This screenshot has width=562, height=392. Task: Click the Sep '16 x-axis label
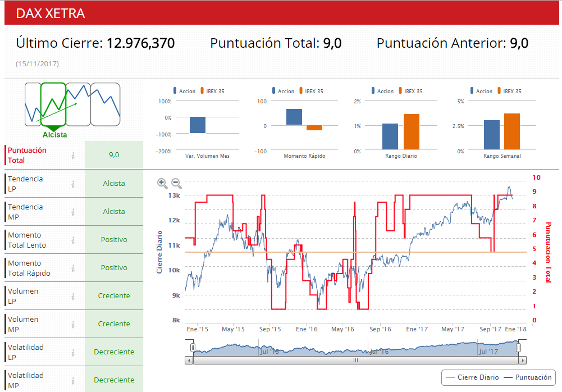(x=380, y=329)
